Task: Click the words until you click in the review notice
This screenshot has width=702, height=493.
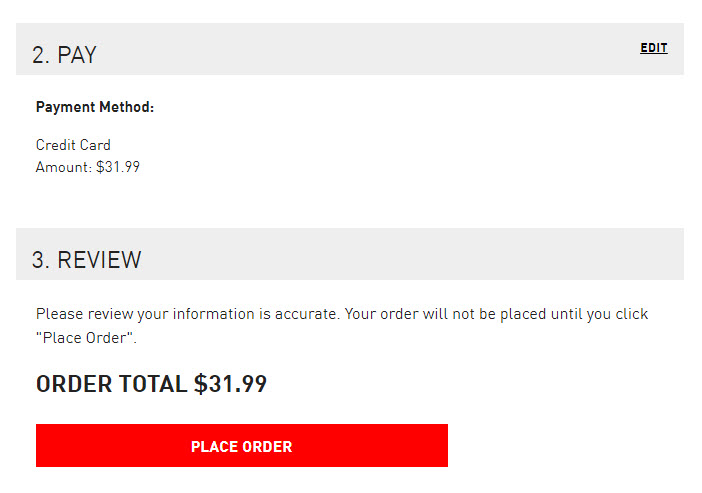Action: [x=599, y=314]
